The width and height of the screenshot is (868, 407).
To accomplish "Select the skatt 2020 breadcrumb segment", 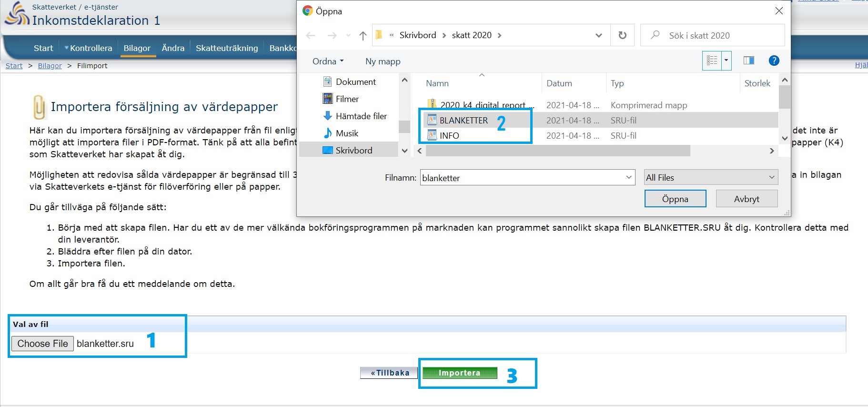I will point(472,35).
